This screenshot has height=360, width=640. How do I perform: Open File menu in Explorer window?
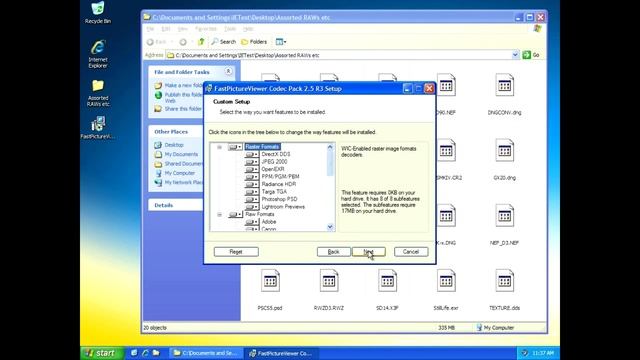point(150,29)
